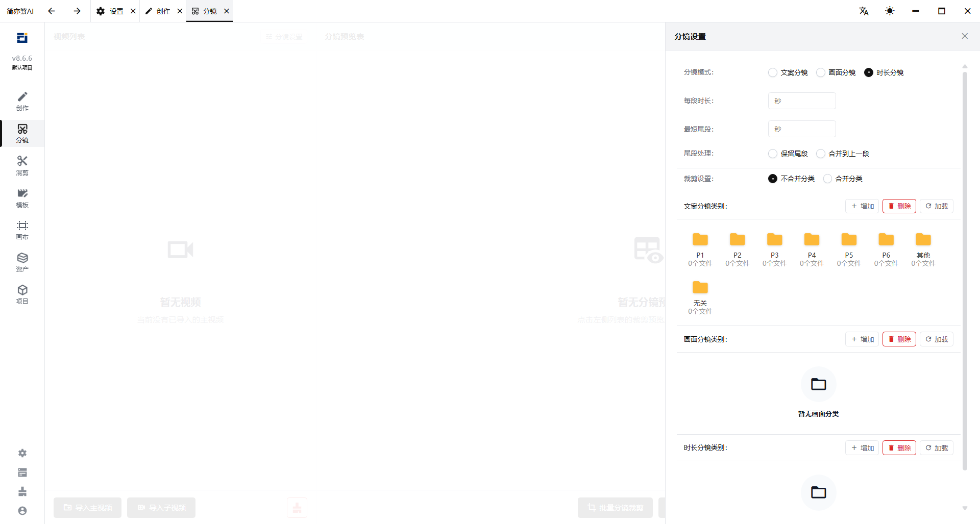Image resolution: width=980 pixels, height=524 pixels.
Task: Close the 分镜设置 panel
Action: point(965,36)
